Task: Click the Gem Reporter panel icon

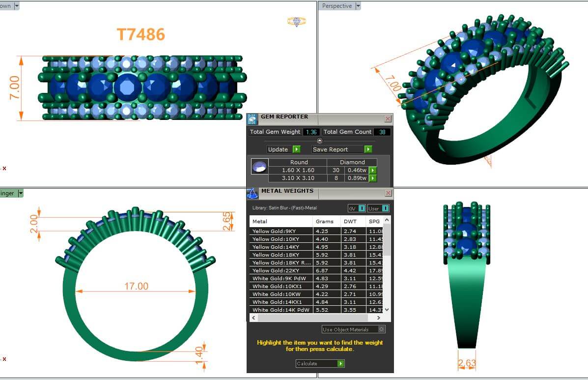Action: [x=252, y=118]
